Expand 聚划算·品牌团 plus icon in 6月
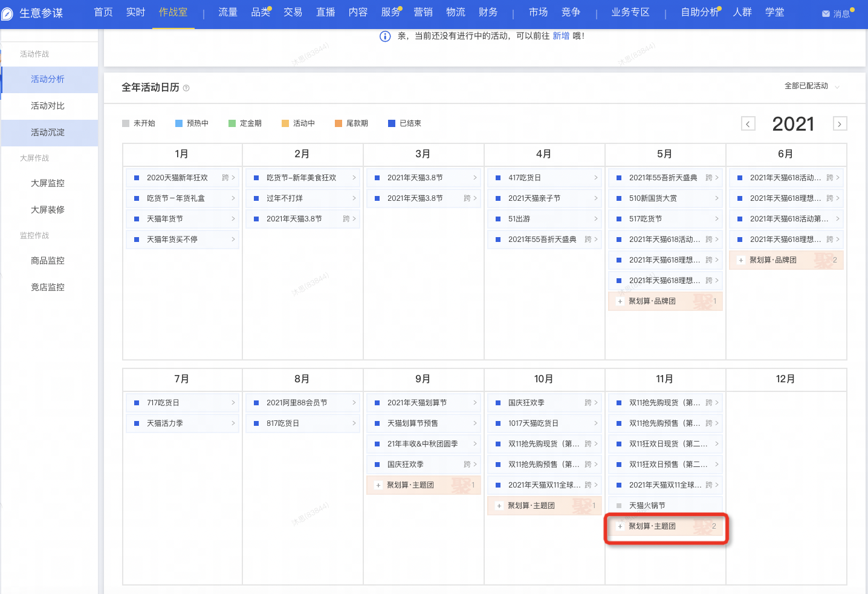The height and width of the screenshot is (594, 868). [740, 260]
